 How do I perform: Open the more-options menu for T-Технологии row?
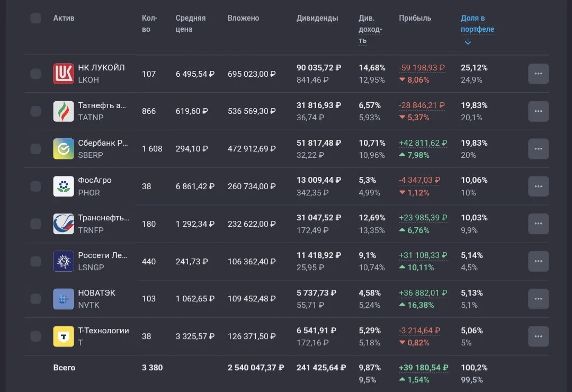click(x=539, y=336)
